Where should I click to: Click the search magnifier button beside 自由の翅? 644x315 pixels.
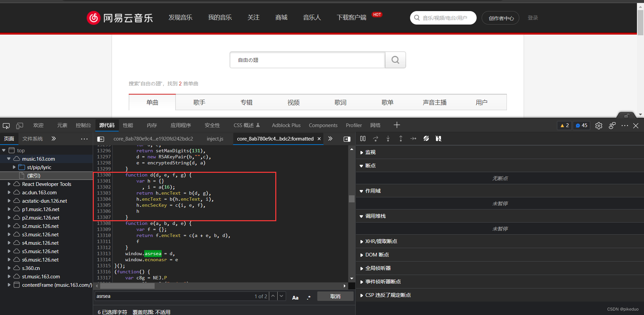(395, 60)
